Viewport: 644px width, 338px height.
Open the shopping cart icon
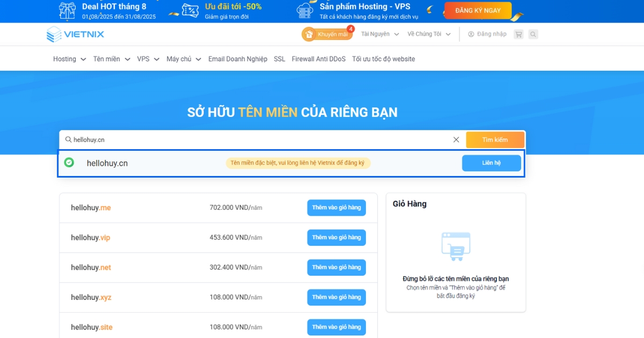point(518,34)
